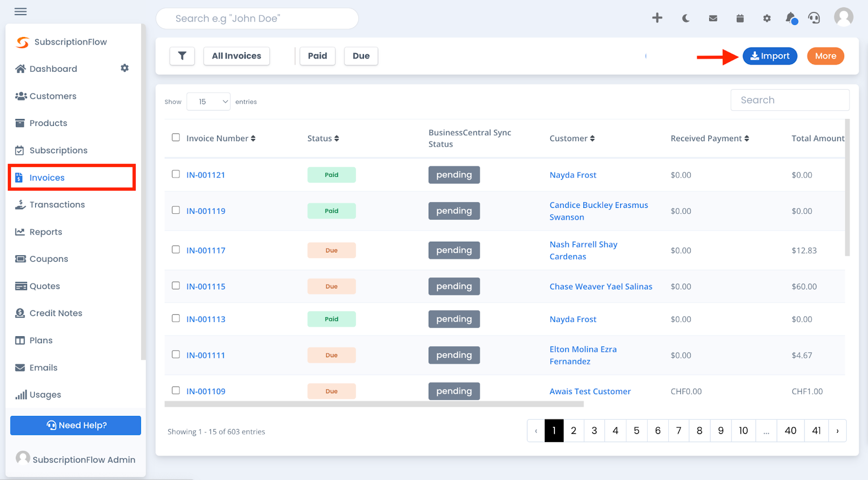This screenshot has height=480, width=868.
Task: Check the box for invoice IN-001109
Action: click(176, 390)
